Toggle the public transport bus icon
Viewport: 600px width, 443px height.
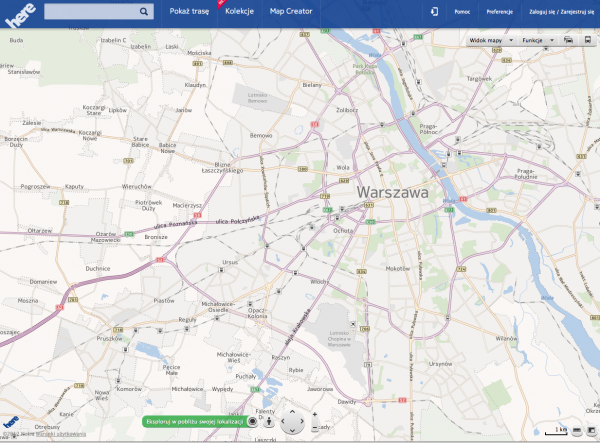pyautogui.click(x=586, y=41)
